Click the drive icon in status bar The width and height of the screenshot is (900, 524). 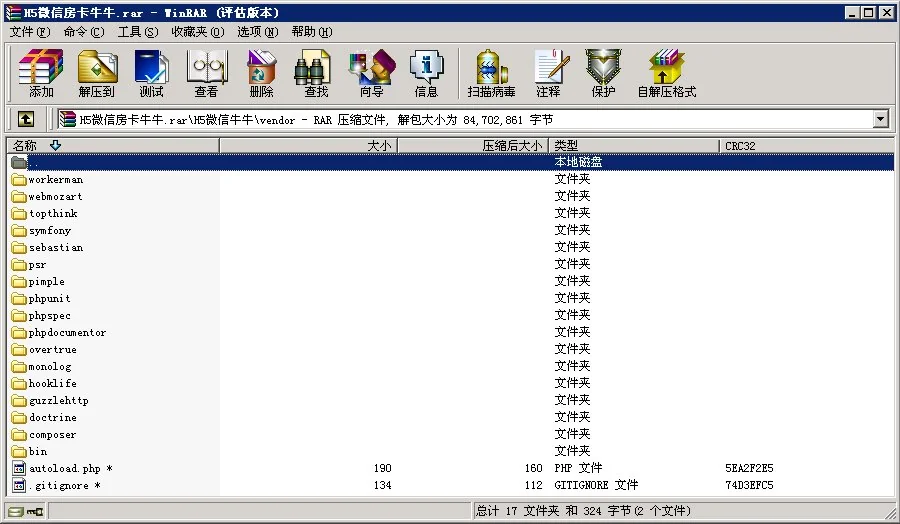click(x=15, y=512)
